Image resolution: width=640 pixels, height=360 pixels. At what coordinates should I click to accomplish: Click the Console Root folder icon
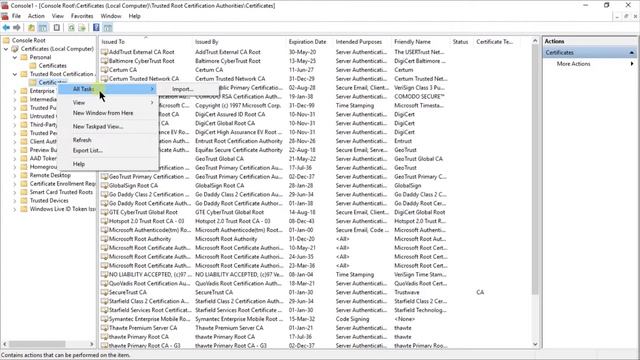click(x=7, y=40)
